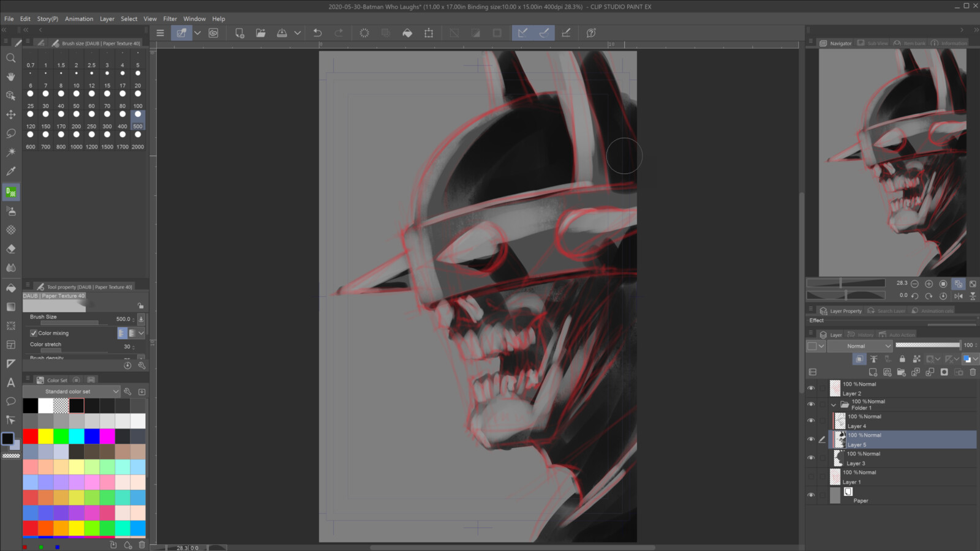Select Layer 3 in layer list
Viewport: 980px width, 551px height.
tap(903, 458)
